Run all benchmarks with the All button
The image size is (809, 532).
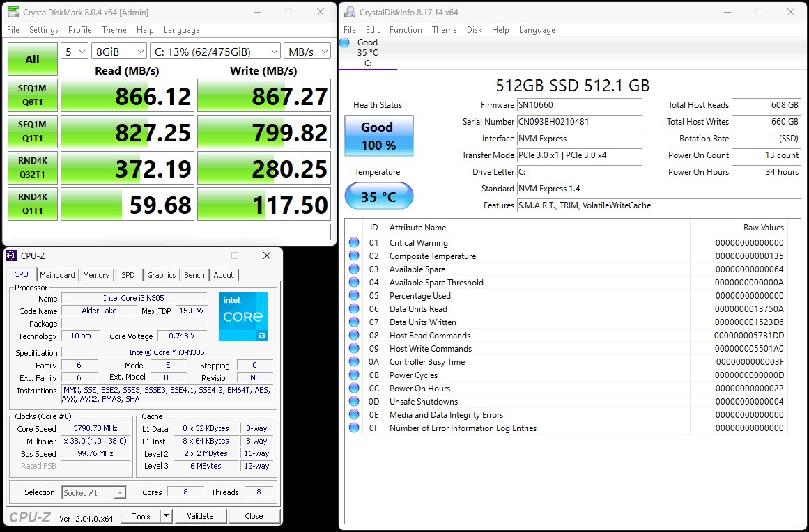tap(32, 59)
